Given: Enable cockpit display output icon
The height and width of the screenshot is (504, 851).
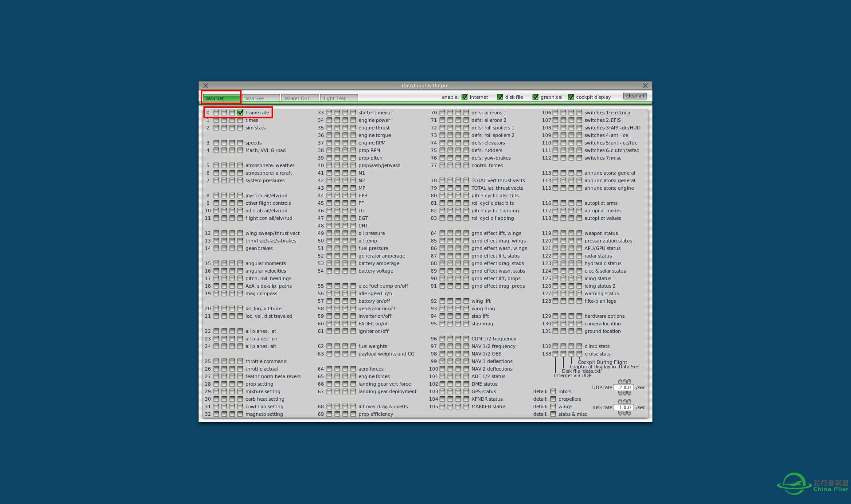Looking at the screenshot, I should click(x=570, y=97).
